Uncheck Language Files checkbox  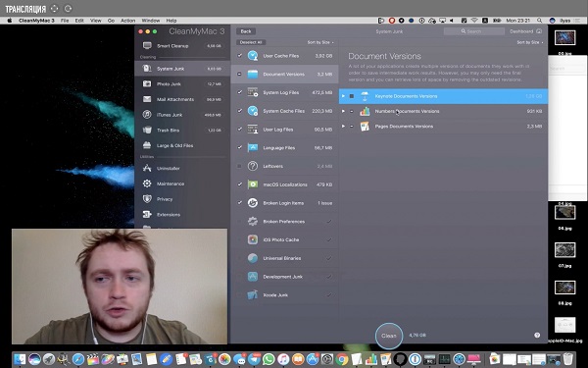tap(240, 147)
